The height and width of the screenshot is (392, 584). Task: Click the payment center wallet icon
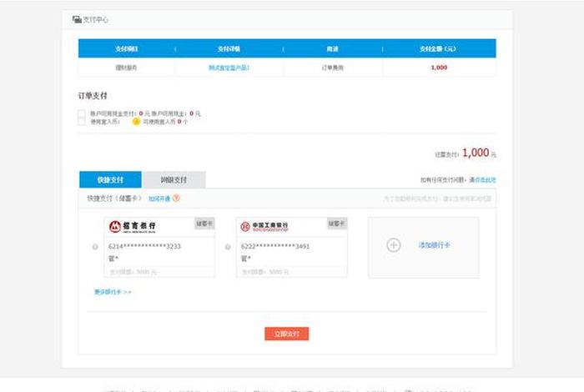pyautogui.click(x=77, y=19)
